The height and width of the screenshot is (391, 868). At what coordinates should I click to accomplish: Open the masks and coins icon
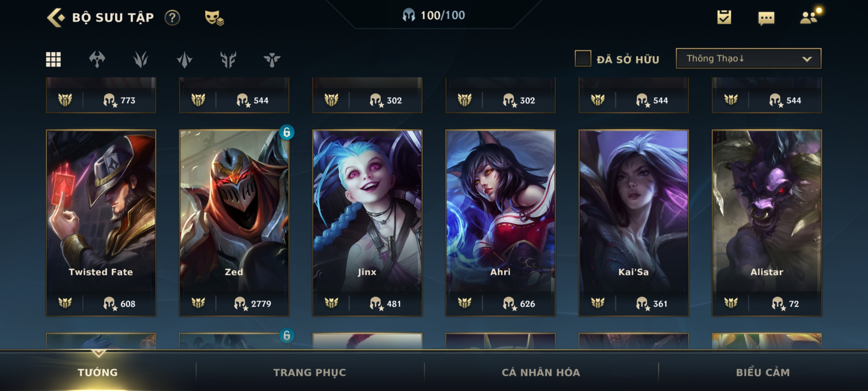pos(214,17)
